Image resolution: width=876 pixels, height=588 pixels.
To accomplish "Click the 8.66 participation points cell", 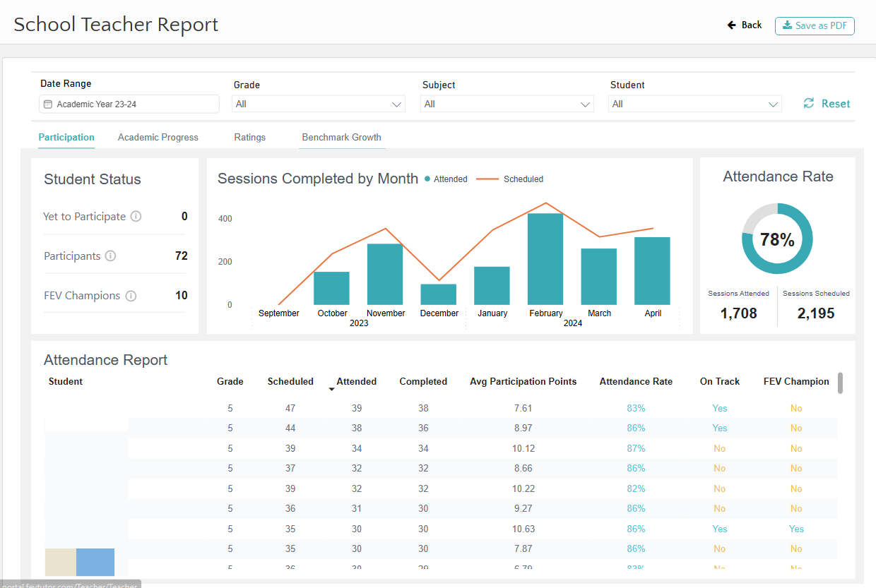I will pyautogui.click(x=523, y=468).
